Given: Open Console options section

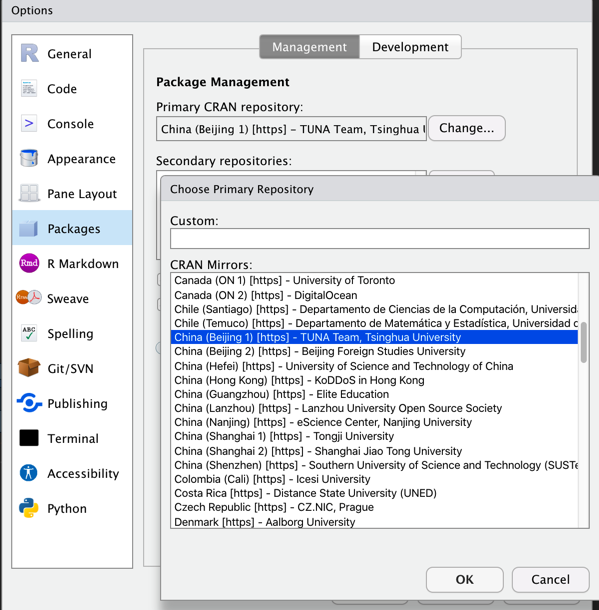Looking at the screenshot, I should coord(72,123).
